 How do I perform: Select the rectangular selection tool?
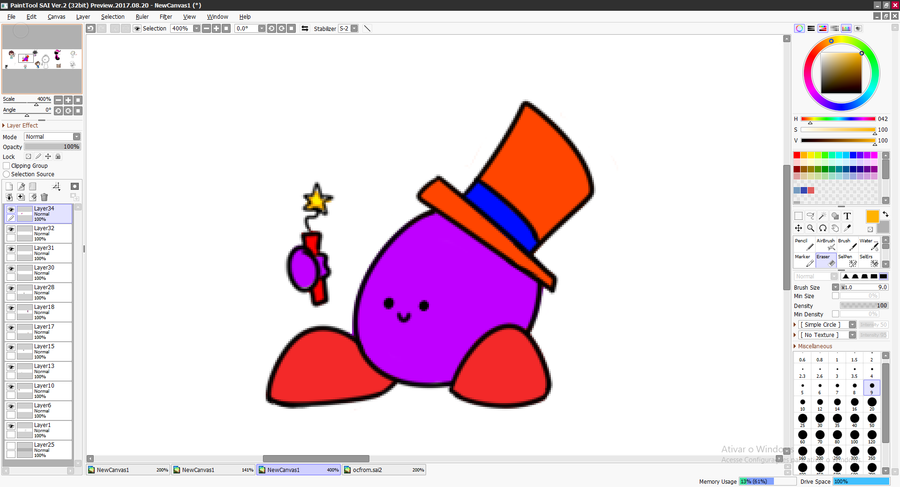tap(798, 216)
